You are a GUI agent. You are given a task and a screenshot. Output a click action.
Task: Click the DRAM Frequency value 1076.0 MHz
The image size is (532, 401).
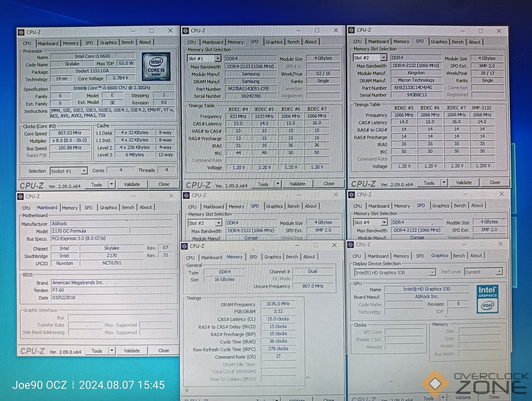pyautogui.click(x=278, y=304)
